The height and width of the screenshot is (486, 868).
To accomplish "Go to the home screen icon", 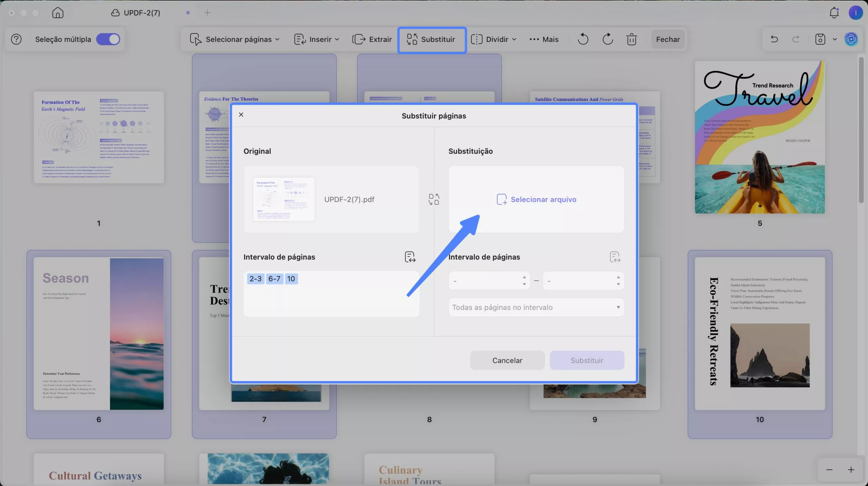I will [58, 13].
